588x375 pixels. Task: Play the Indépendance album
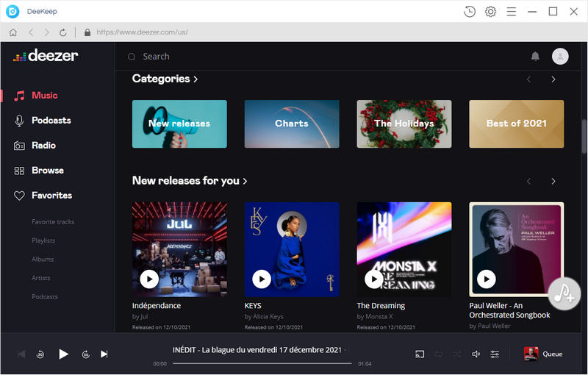click(149, 279)
